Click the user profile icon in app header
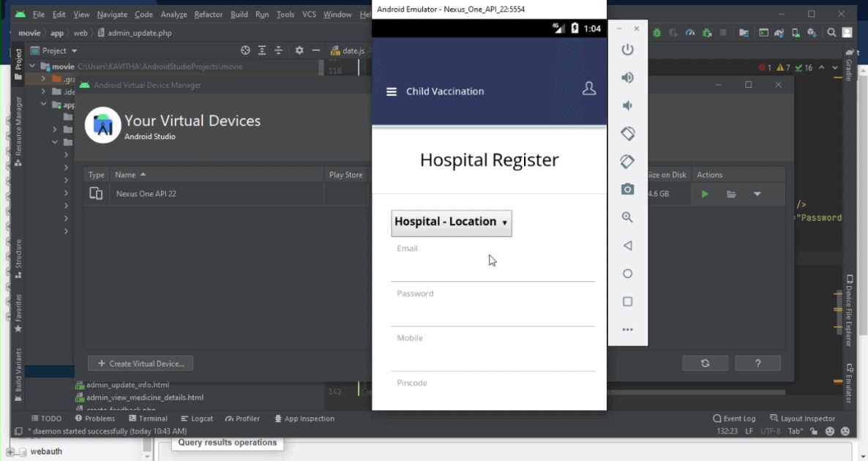This screenshot has height=461, width=868. click(588, 89)
